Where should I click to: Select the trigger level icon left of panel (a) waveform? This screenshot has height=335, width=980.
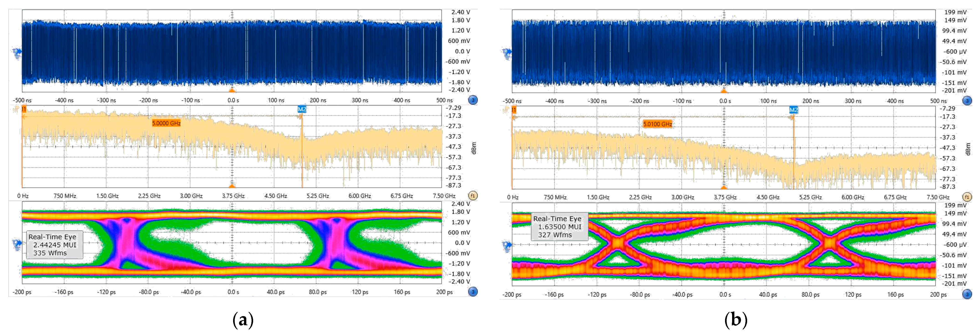(x=17, y=54)
